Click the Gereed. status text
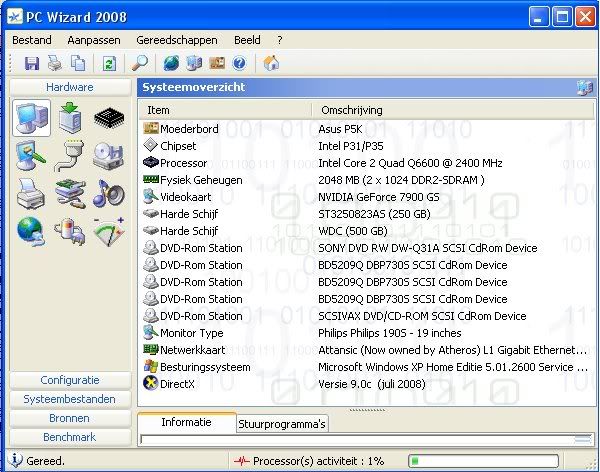600x472 pixels. click(45, 461)
